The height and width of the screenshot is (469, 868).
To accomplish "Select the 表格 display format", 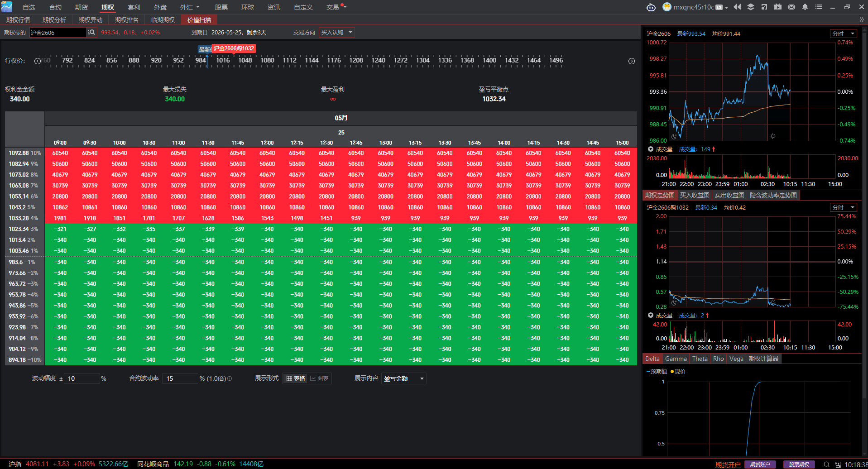I will pyautogui.click(x=296, y=378).
